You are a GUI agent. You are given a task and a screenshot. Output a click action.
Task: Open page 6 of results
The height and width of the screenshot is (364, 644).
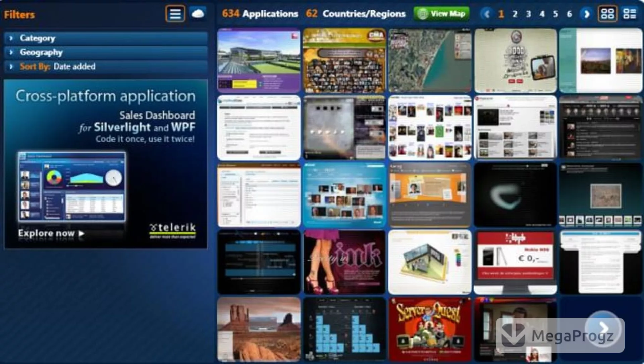[x=569, y=14]
